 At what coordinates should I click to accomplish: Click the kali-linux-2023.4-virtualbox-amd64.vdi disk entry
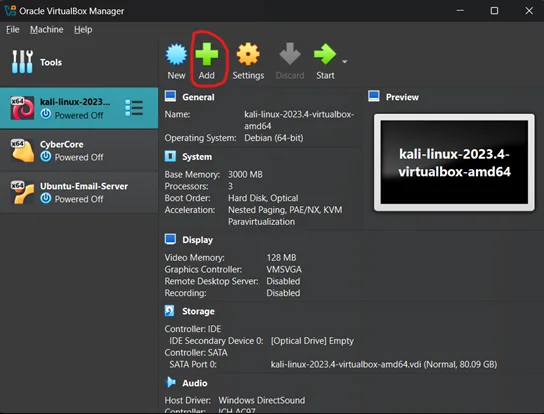click(x=384, y=364)
